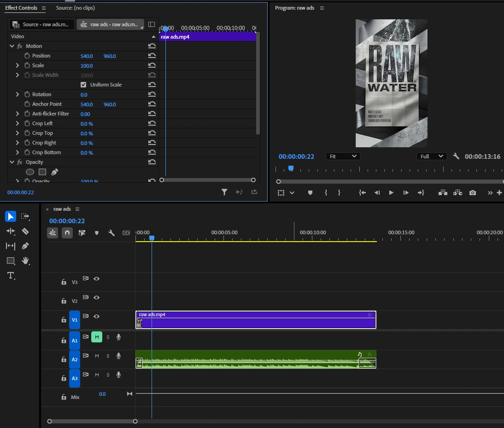
Task: Select the Selection tool arrow
Action: tap(10, 216)
